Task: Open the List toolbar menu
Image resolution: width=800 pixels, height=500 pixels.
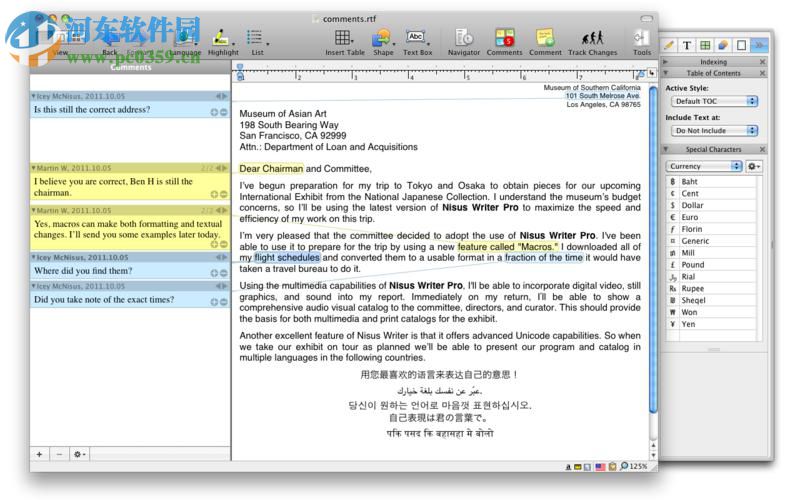Action: 257,42
